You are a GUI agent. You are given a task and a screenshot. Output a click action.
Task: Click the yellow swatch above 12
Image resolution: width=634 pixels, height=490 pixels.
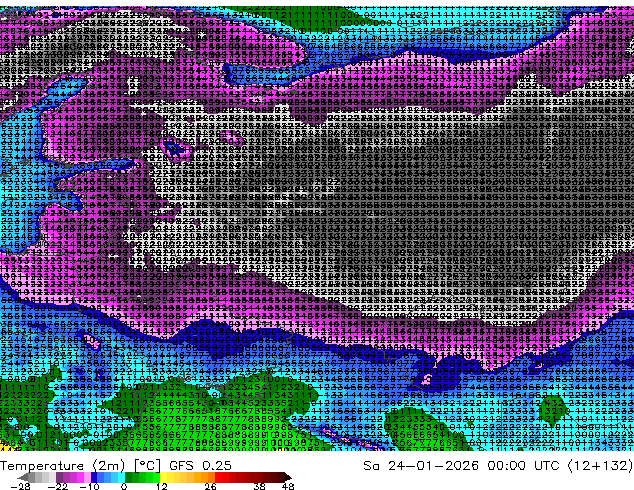pyautogui.click(x=163, y=477)
